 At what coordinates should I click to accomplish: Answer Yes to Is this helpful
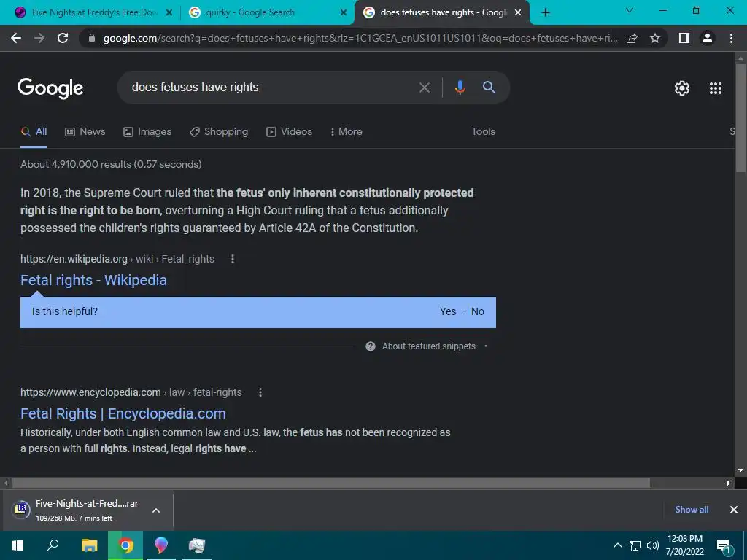coord(448,311)
